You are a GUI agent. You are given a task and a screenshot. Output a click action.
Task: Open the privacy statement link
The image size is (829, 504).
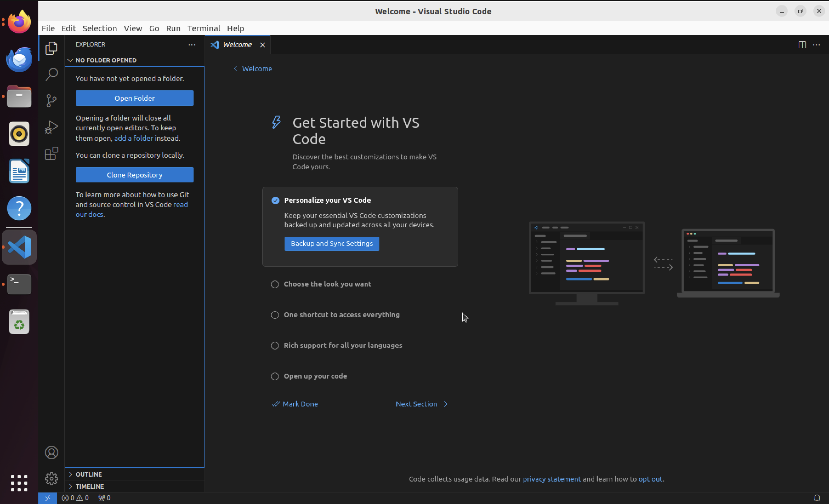click(552, 479)
